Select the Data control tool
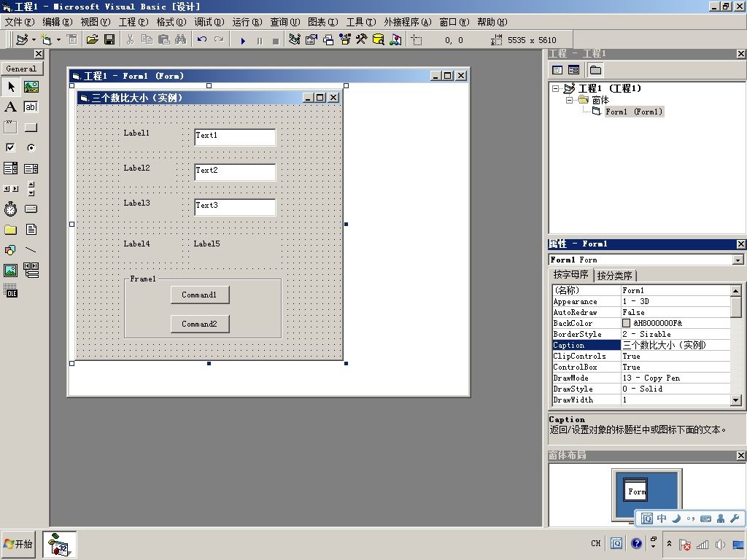 click(x=31, y=271)
